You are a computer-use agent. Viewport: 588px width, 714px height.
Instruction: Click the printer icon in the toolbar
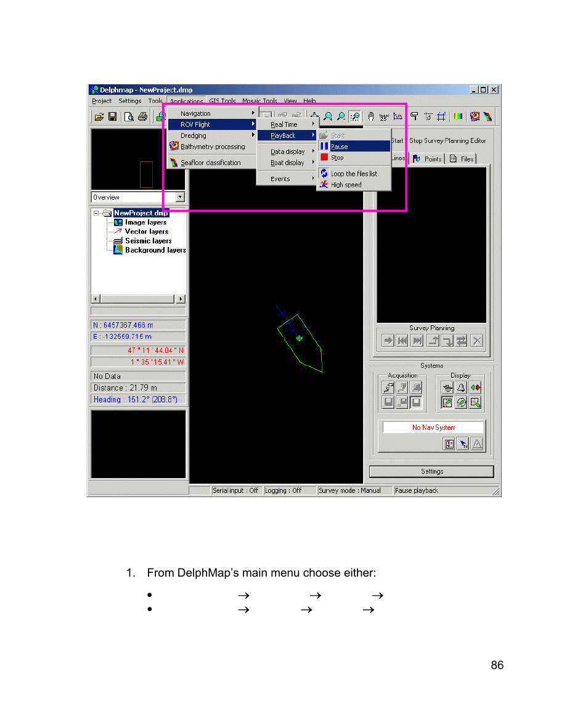(x=142, y=116)
